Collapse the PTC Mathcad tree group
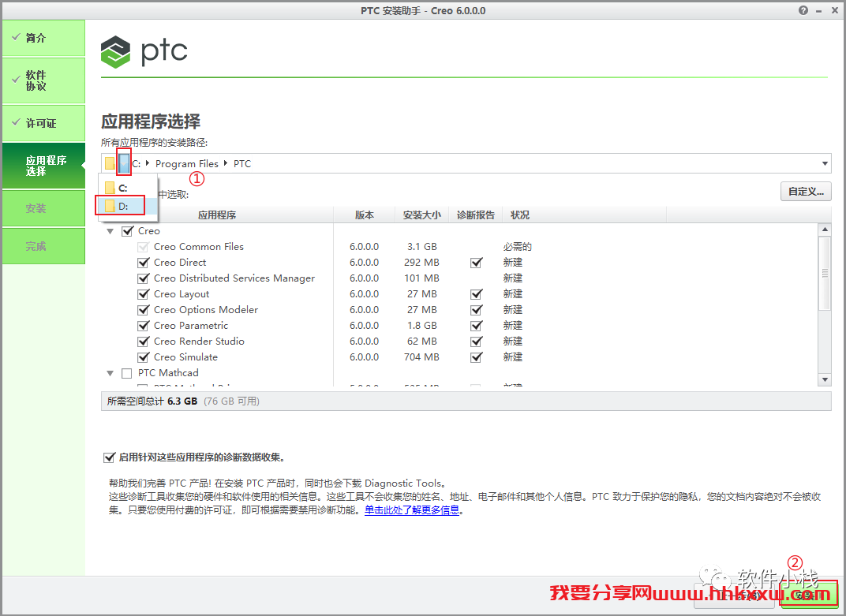The height and width of the screenshot is (616, 846). pyautogui.click(x=110, y=373)
